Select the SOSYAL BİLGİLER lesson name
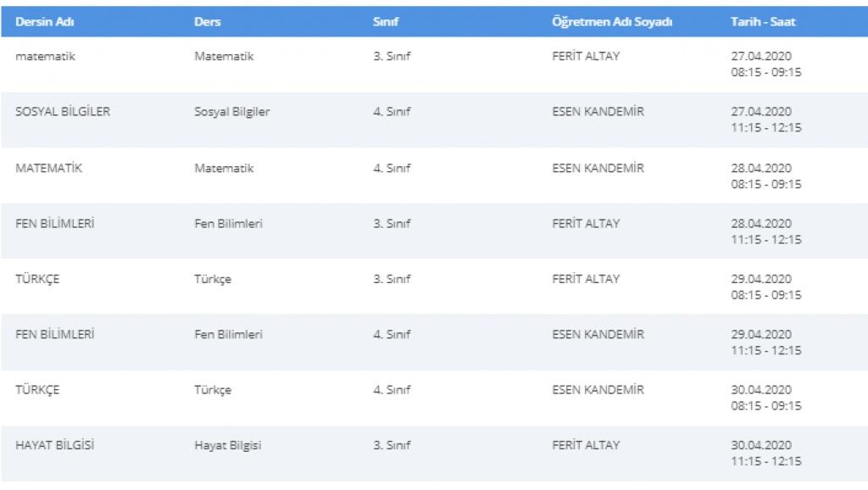This screenshot has height=490, width=868. point(63,112)
